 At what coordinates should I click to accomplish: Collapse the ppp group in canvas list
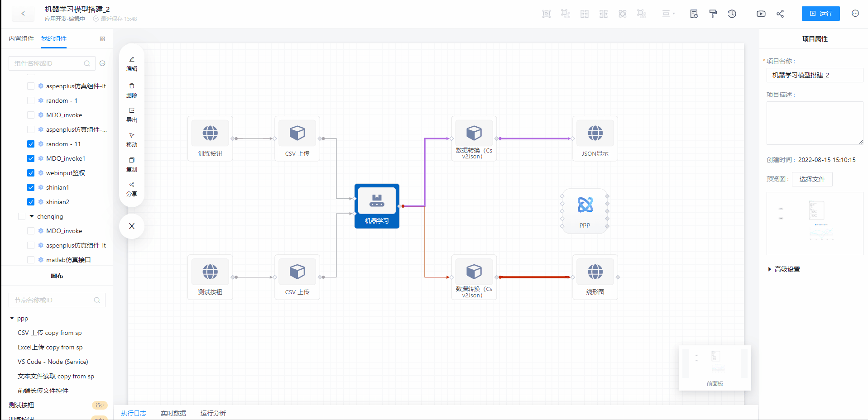pyautogui.click(x=12, y=318)
